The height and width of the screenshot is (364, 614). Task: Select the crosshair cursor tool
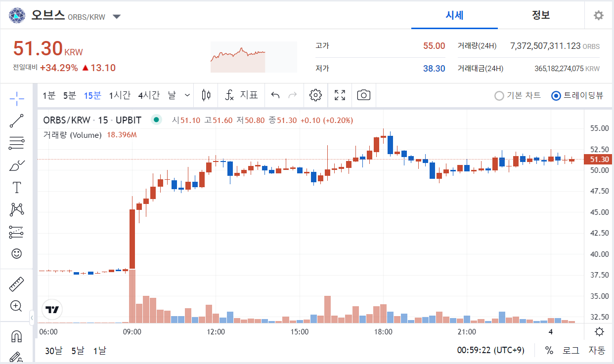click(17, 98)
